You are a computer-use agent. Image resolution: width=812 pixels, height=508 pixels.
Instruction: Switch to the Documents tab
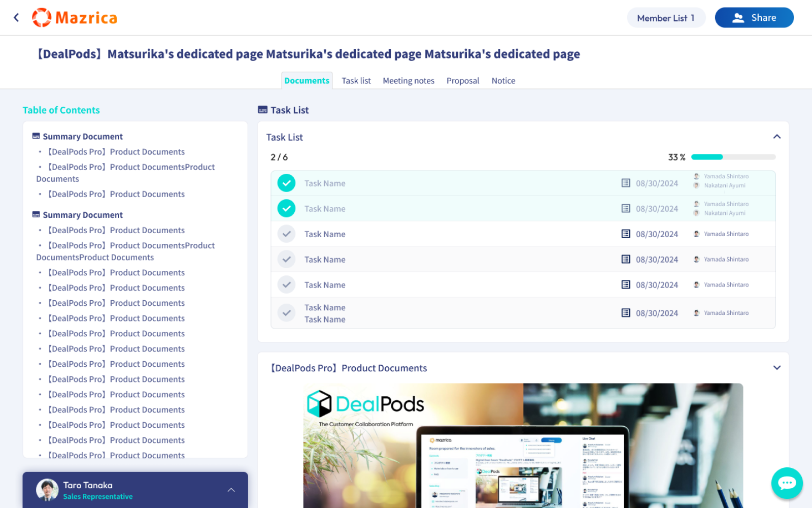coord(307,80)
